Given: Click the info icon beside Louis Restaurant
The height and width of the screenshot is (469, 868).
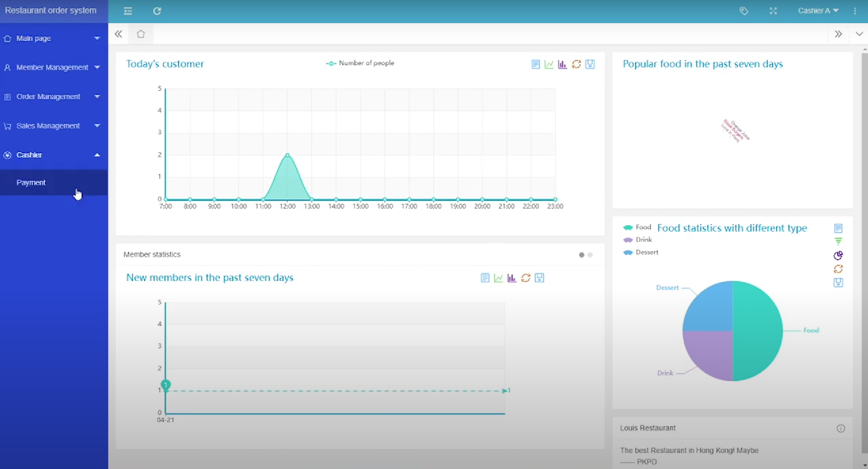Looking at the screenshot, I should point(841,428).
